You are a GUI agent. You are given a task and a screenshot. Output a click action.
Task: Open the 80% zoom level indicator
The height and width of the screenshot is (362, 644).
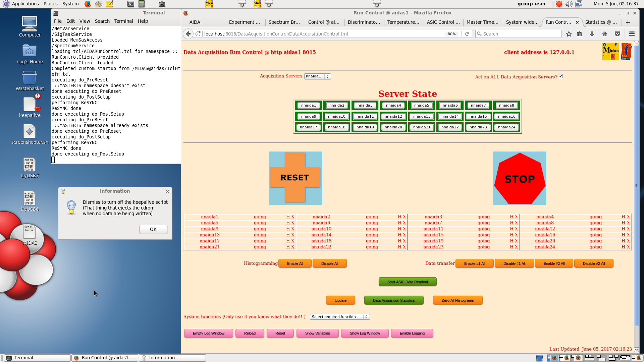click(451, 34)
